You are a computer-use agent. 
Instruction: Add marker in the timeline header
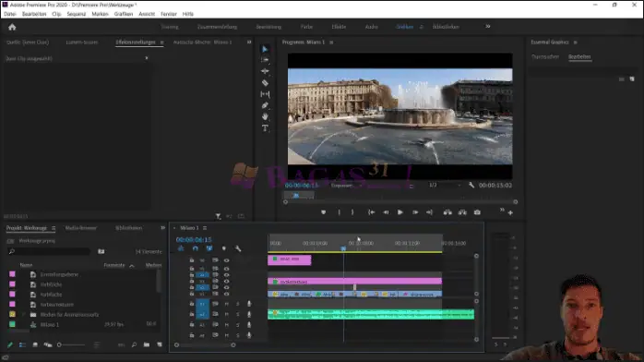(224, 248)
